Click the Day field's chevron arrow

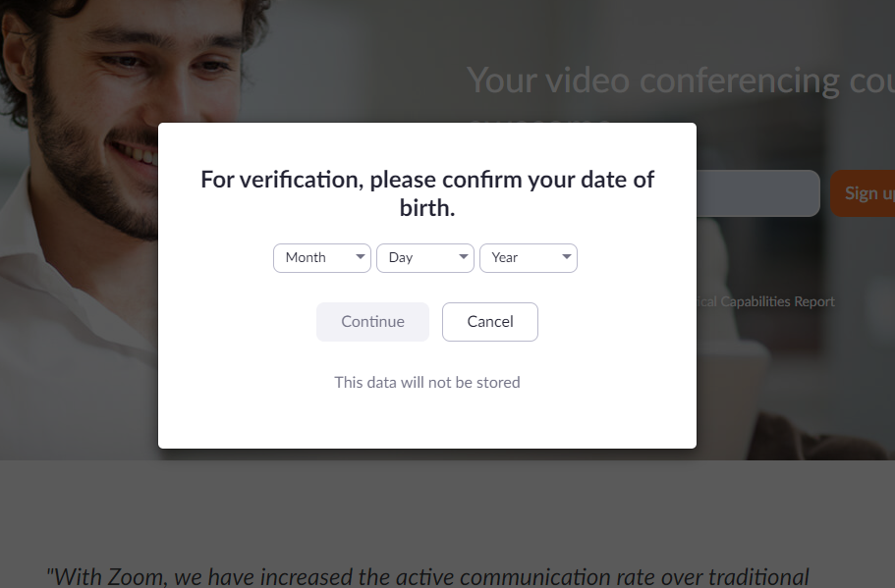(x=462, y=257)
